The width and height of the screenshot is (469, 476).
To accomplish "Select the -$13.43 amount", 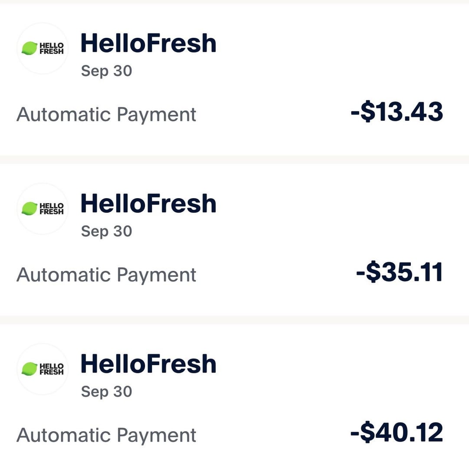I will [x=397, y=112].
